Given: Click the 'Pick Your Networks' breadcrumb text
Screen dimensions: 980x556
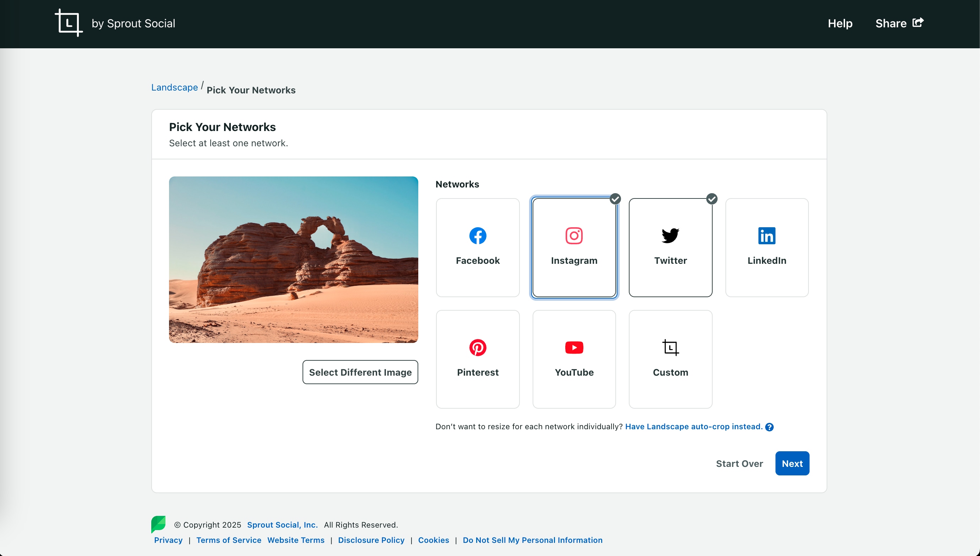Looking at the screenshot, I should click(251, 90).
